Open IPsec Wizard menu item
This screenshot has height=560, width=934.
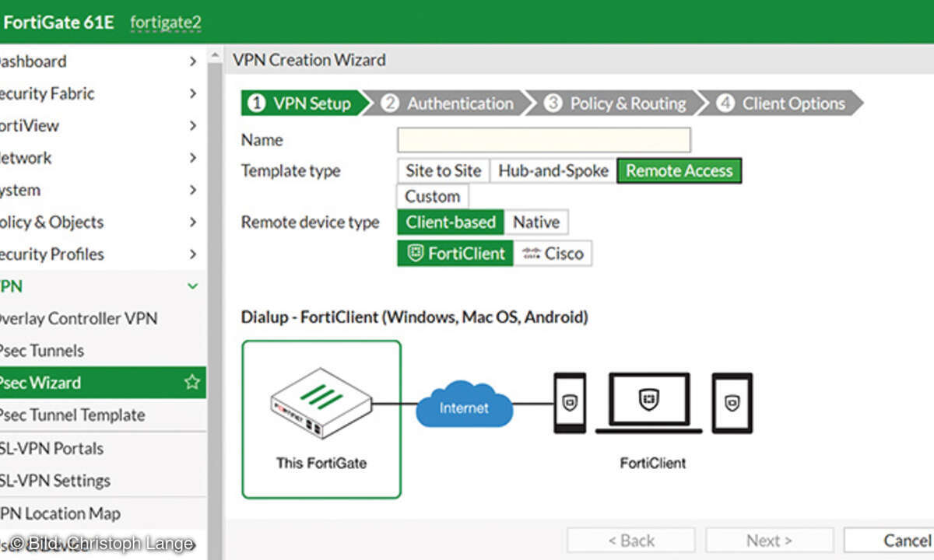103,383
